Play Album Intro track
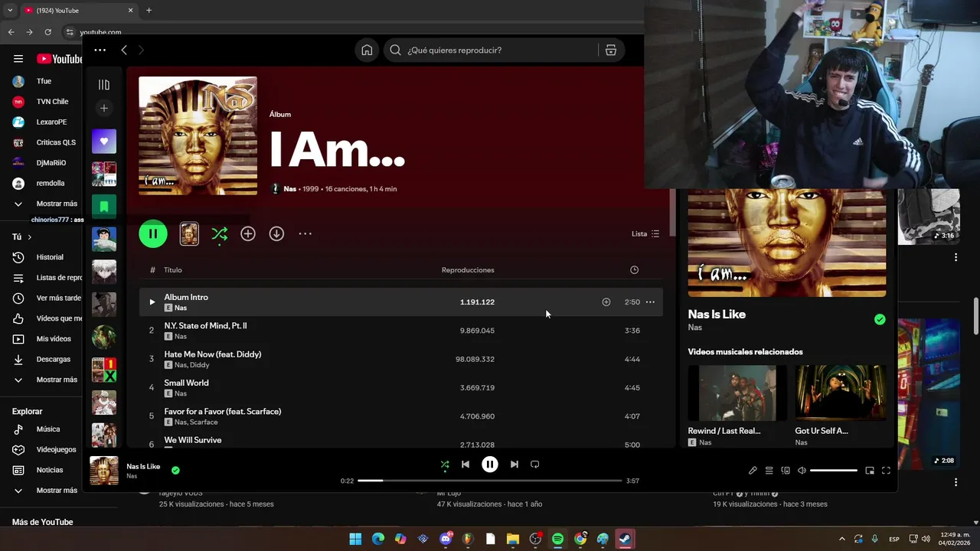Image resolution: width=980 pixels, height=551 pixels. pos(152,302)
